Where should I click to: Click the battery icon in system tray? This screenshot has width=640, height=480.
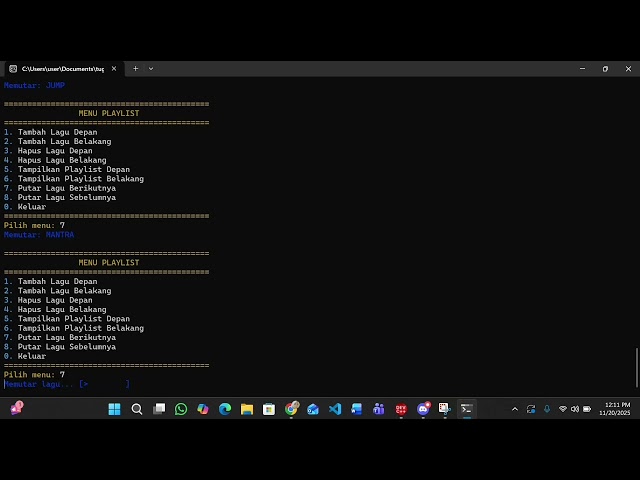click(x=587, y=409)
